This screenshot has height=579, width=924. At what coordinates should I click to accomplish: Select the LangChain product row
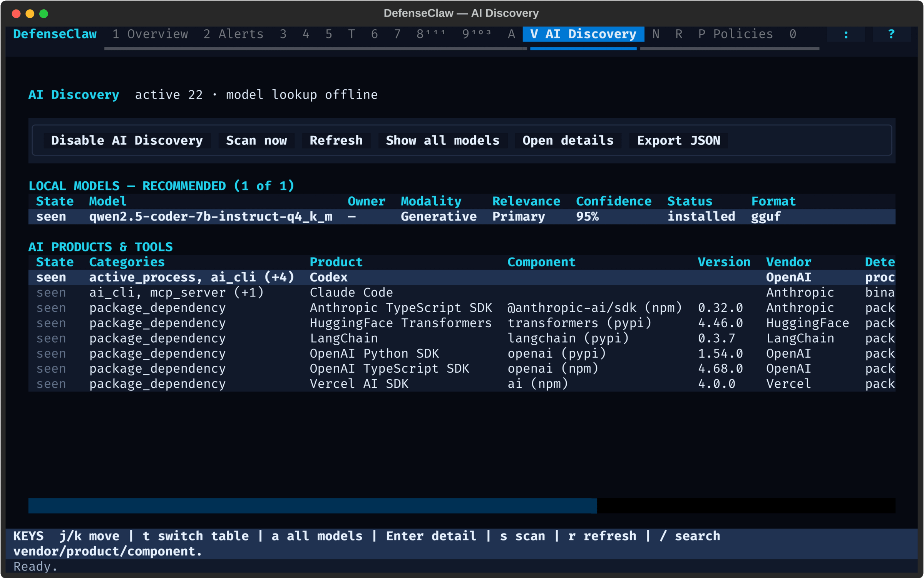[x=462, y=338]
